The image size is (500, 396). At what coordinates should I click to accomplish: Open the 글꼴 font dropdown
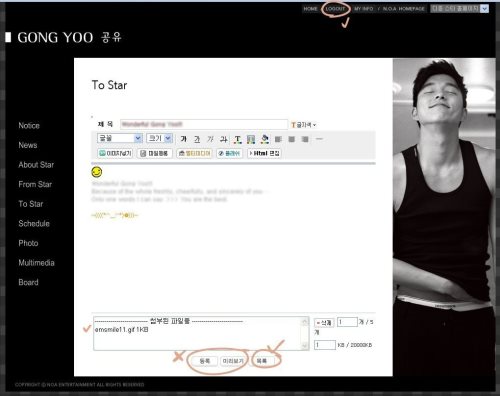pyautogui.click(x=120, y=138)
